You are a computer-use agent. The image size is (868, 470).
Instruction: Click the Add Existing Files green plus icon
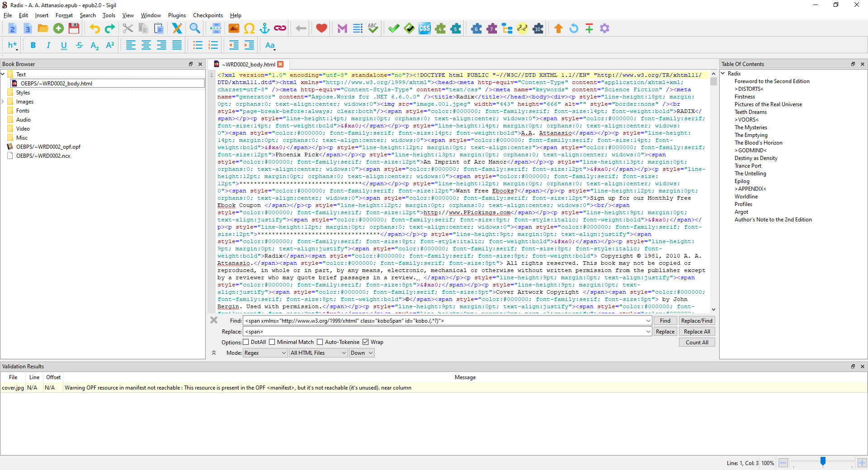(58, 28)
